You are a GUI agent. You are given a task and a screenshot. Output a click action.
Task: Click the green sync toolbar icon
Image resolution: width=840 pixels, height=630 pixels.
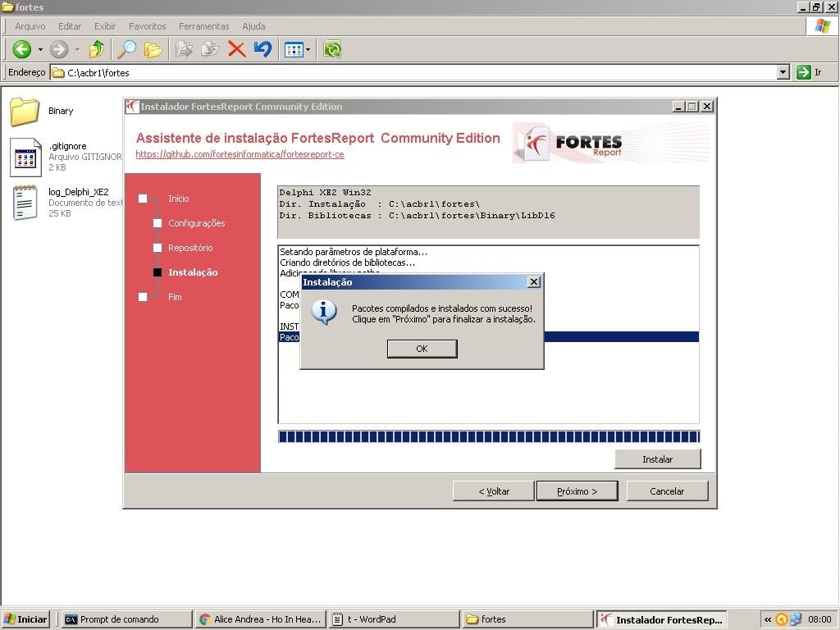332,49
